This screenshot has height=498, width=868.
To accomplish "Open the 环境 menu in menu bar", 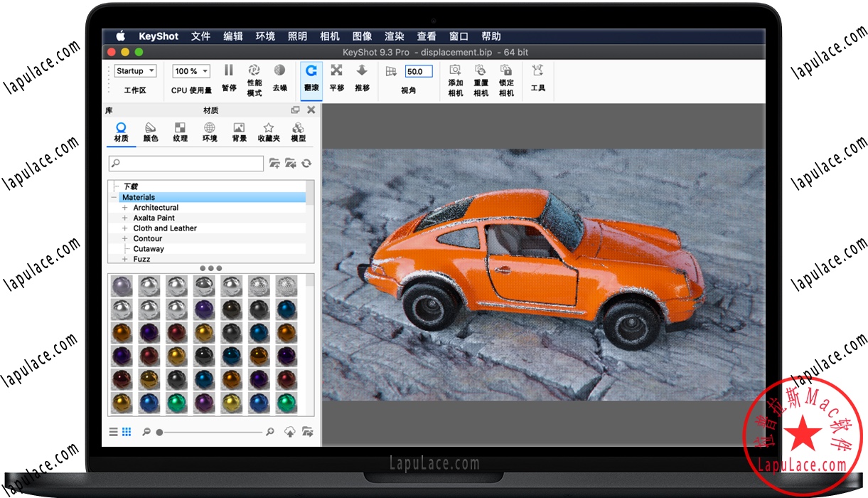I will [265, 36].
